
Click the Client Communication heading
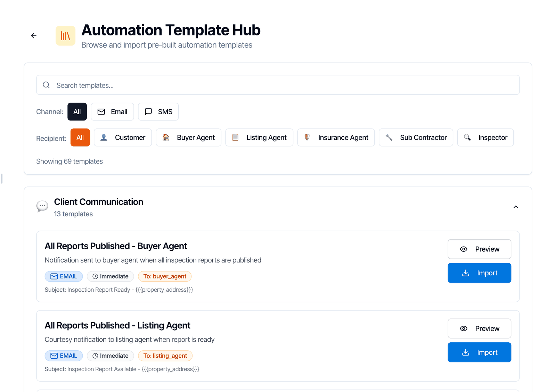[x=99, y=202]
